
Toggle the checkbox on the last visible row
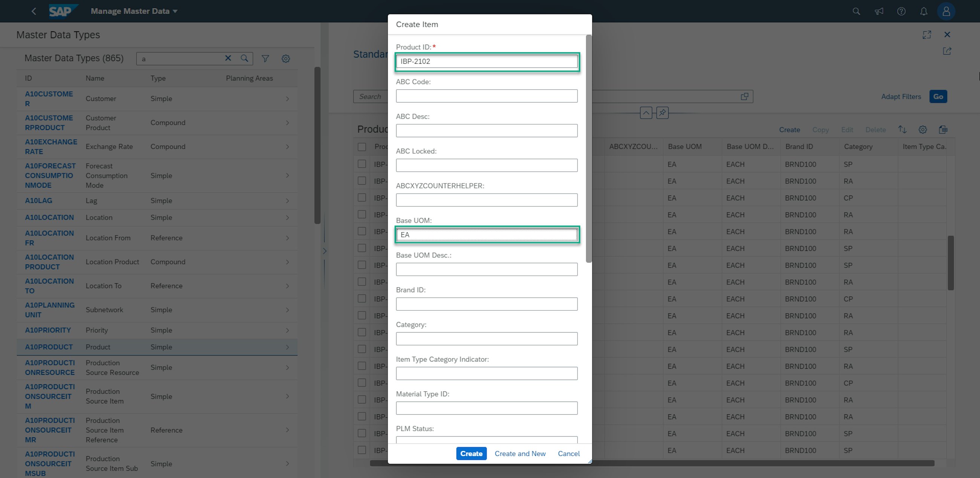pyautogui.click(x=361, y=450)
